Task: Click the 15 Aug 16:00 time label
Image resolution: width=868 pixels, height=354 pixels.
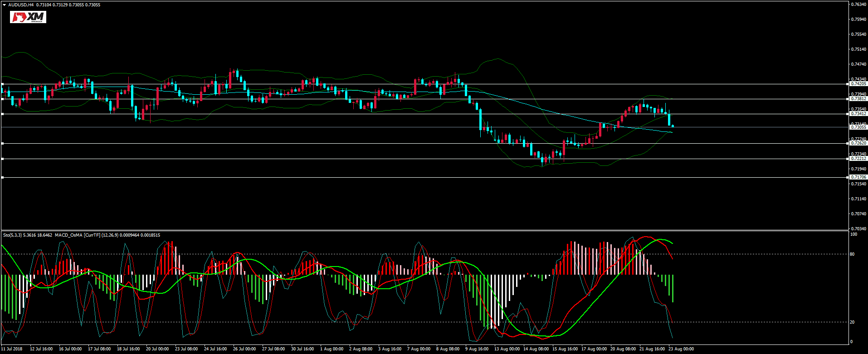Action: coord(565,349)
